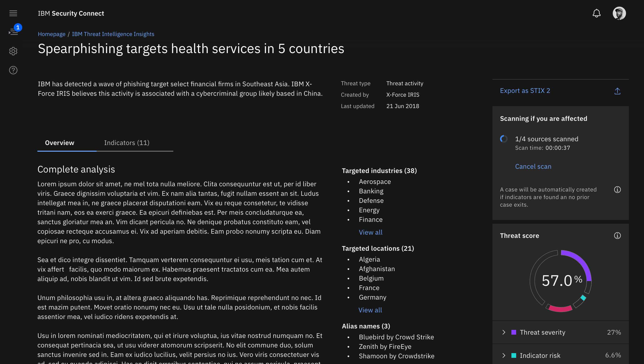Click the France location item
Viewport: 644px width, 364px height.
(x=369, y=288)
